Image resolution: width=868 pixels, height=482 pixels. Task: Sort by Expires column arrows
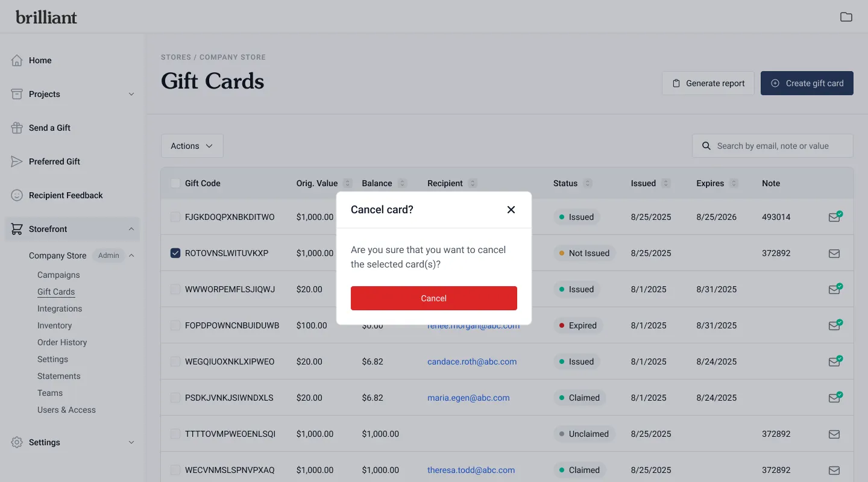734,183
